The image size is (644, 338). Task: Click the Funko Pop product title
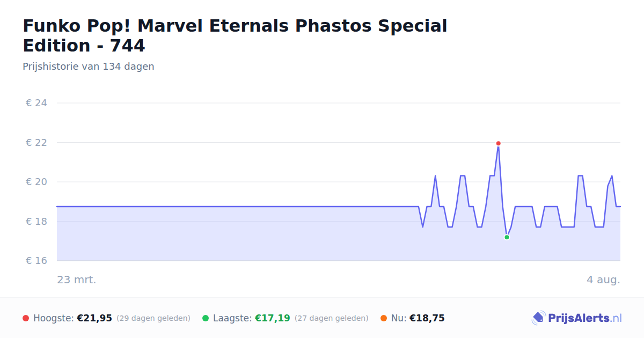pos(235,35)
